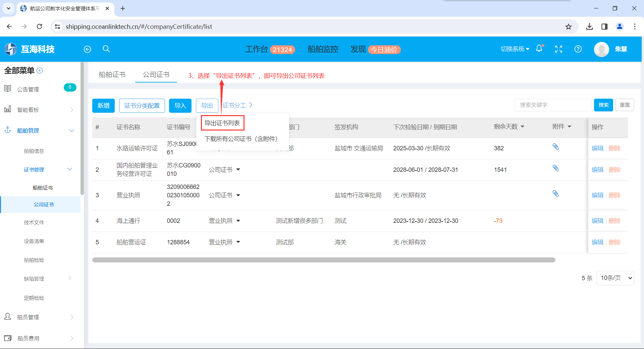Open the search magnifier in header
The width and height of the screenshot is (644, 349).
pos(106,49)
